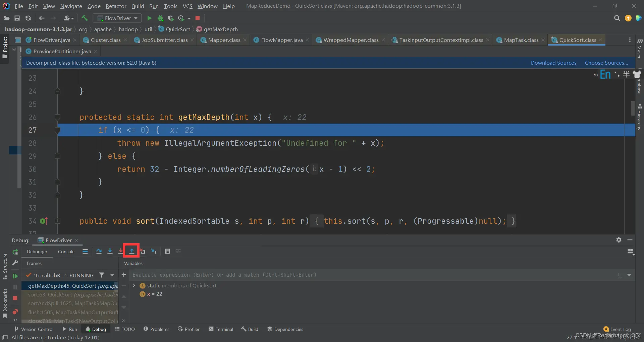Add a new watch with the plus icon

[x=124, y=275]
